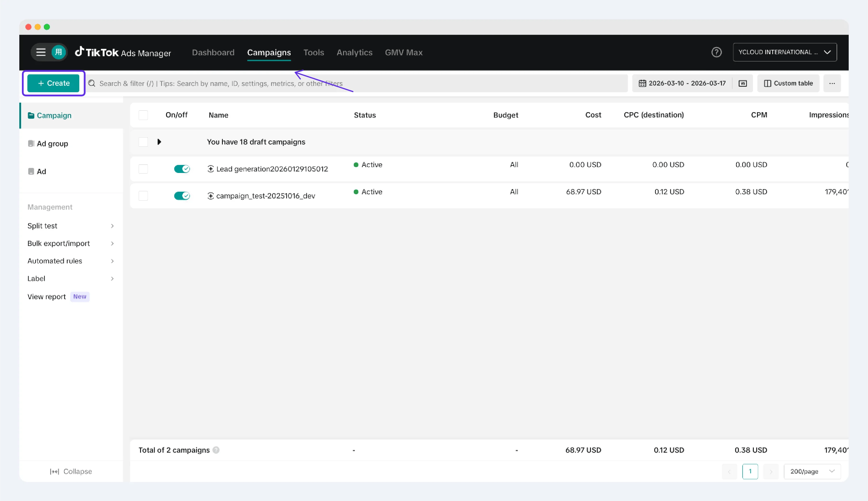Go to the Analytics tab
Image resolution: width=868 pixels, height=501 pixels.
(354, 52)
